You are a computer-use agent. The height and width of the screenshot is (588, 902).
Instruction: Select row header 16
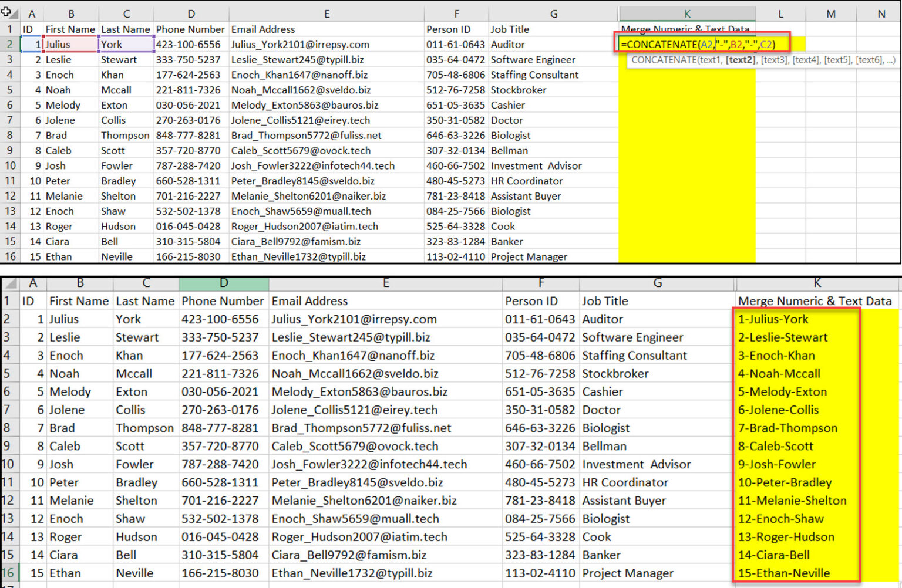click(x=10, y=256)
